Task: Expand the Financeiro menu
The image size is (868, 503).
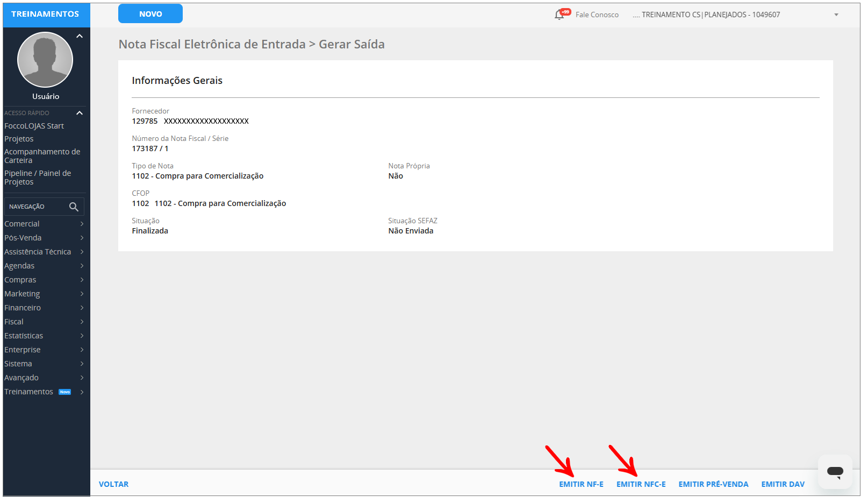Action: coord(23,307)
